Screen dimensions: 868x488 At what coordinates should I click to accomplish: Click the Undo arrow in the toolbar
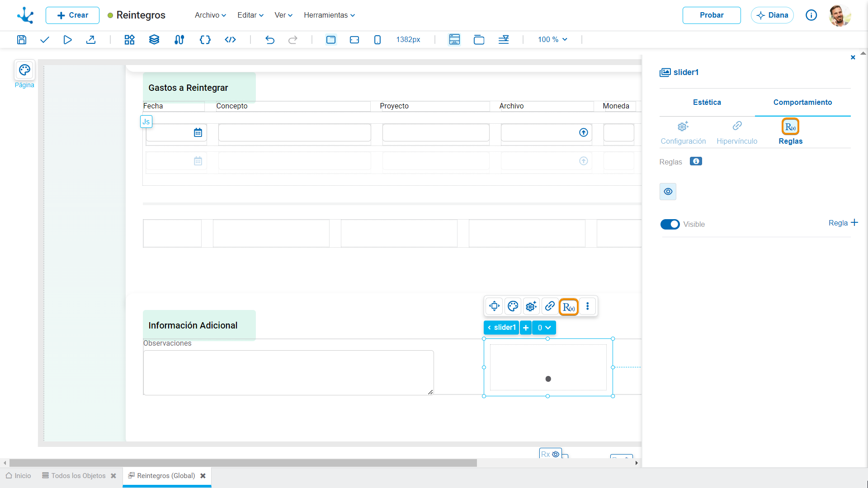point(270,40)
